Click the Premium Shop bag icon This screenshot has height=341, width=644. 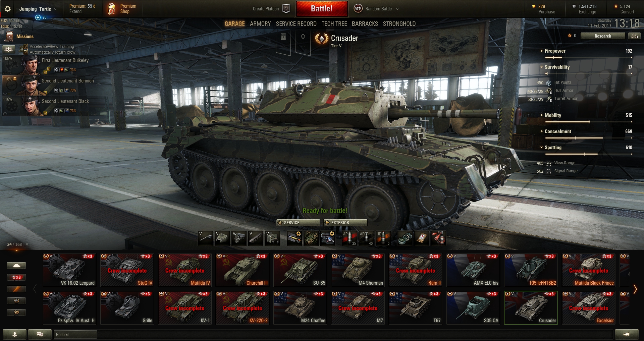pyautogui.click(x=111, y=9)
